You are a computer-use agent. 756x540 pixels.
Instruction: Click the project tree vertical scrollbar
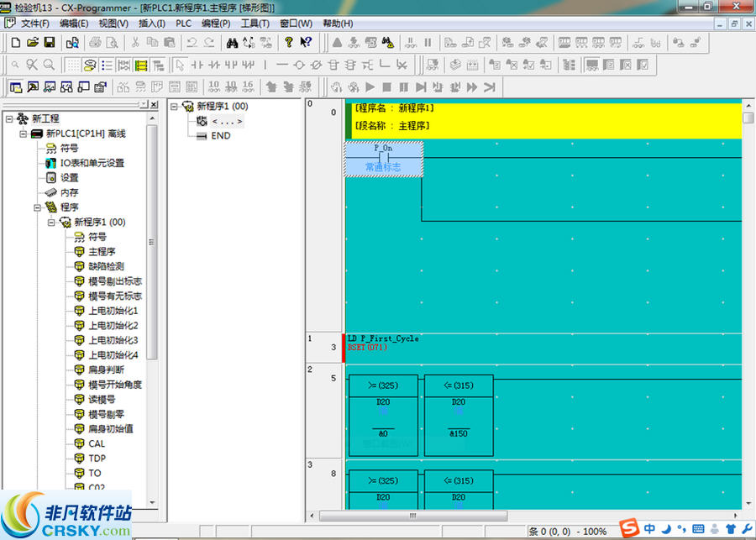click(152, 241)
